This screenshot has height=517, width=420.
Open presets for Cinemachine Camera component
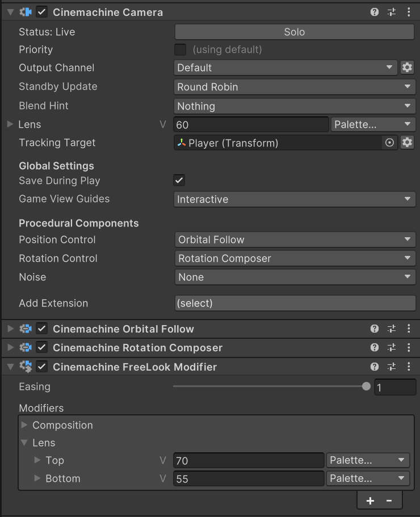click(x=392, y=12)
